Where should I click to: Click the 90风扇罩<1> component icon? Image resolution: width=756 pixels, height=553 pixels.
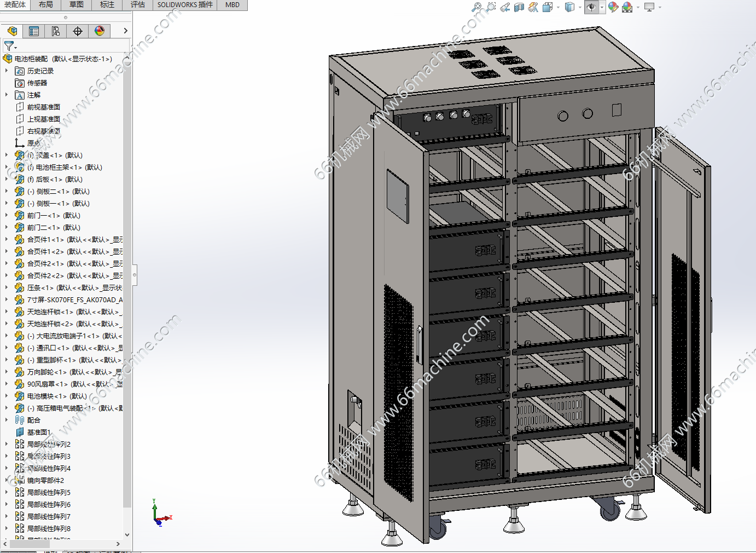click(20, 384)
